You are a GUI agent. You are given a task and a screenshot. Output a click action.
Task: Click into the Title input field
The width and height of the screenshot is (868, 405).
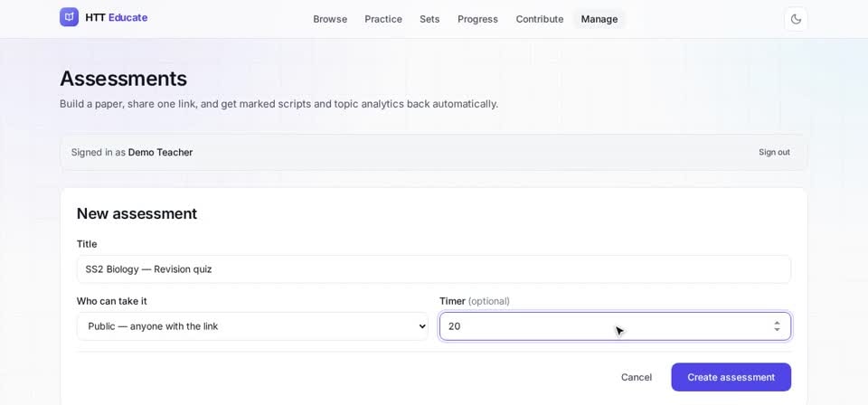pyautogui.click(x=433, y=269)
